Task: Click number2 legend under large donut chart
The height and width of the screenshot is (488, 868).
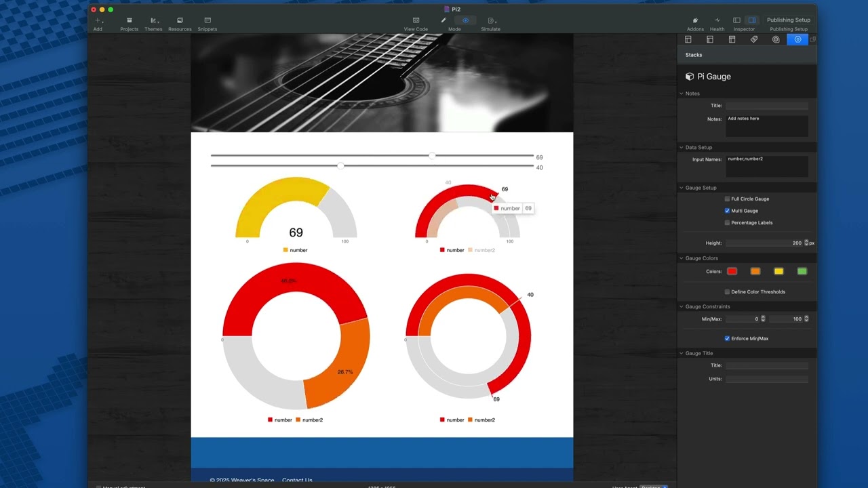Action: (309, 420)
